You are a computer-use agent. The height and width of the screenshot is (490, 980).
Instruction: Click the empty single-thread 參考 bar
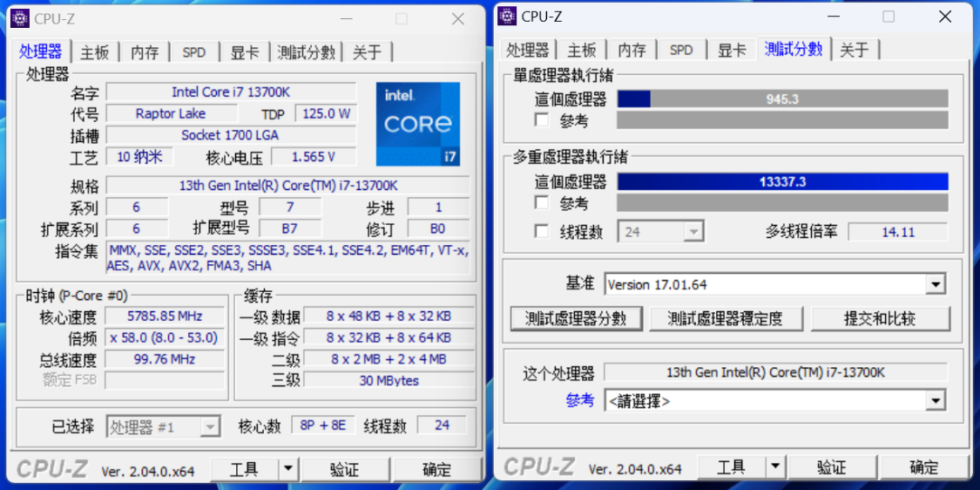pos(782,120)
